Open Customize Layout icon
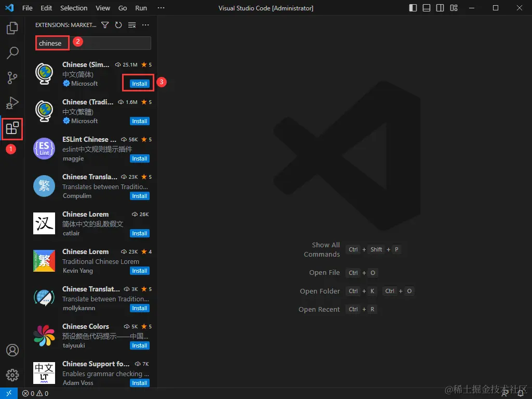 coord(454,8)
